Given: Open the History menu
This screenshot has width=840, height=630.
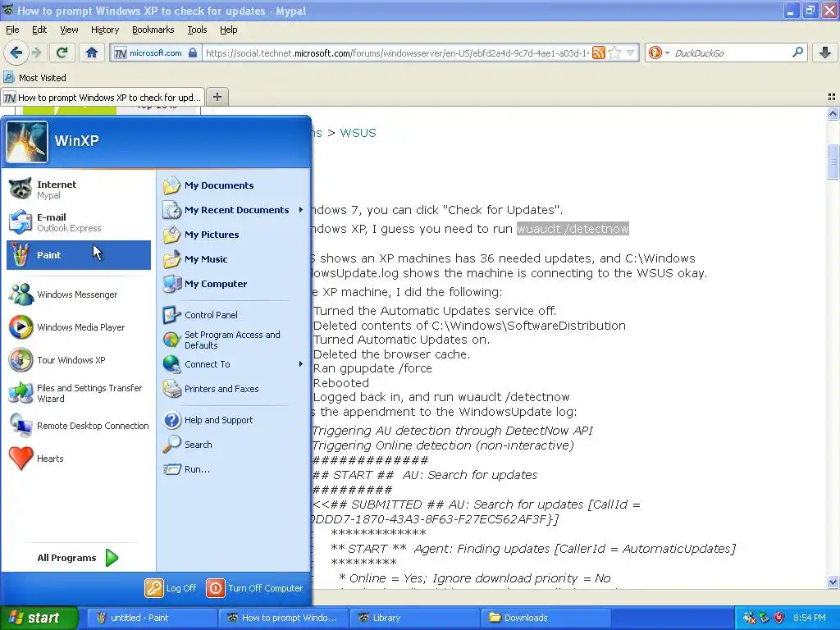Looking at the screenshot, I should 105,30.
